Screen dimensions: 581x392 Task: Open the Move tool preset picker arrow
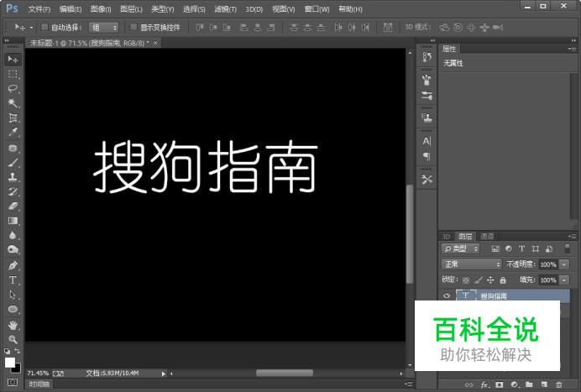click(x=32, y=28)
